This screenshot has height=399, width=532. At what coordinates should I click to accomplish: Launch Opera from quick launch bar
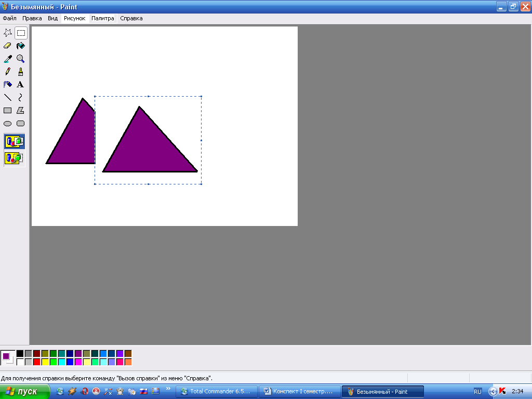85,391
